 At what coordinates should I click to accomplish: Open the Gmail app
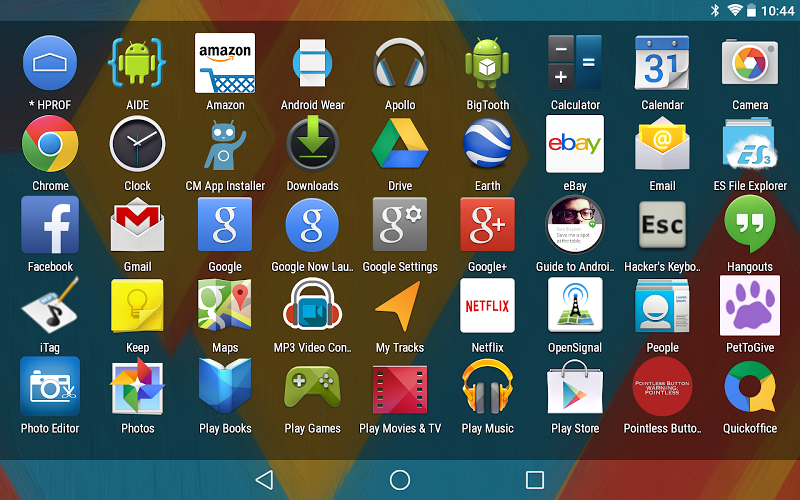pyautogui.click(x=137, y=225)
